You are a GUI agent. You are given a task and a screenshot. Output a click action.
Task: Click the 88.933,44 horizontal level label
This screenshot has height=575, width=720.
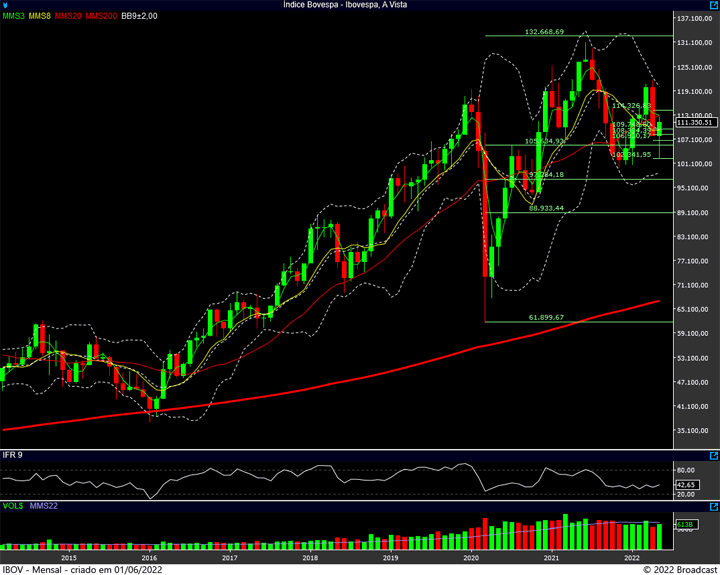(x=546, y=208)
